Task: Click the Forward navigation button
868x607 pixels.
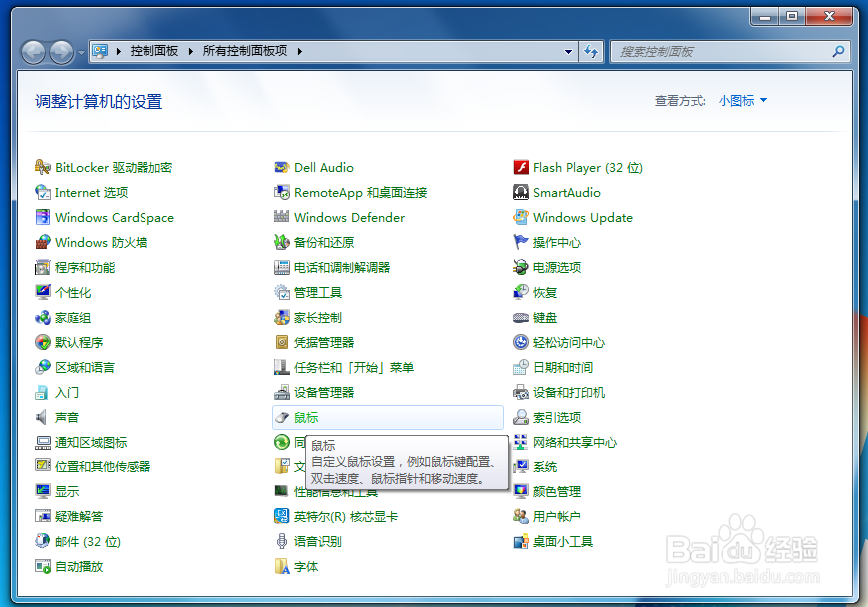Action: click(x=61, y=52)
